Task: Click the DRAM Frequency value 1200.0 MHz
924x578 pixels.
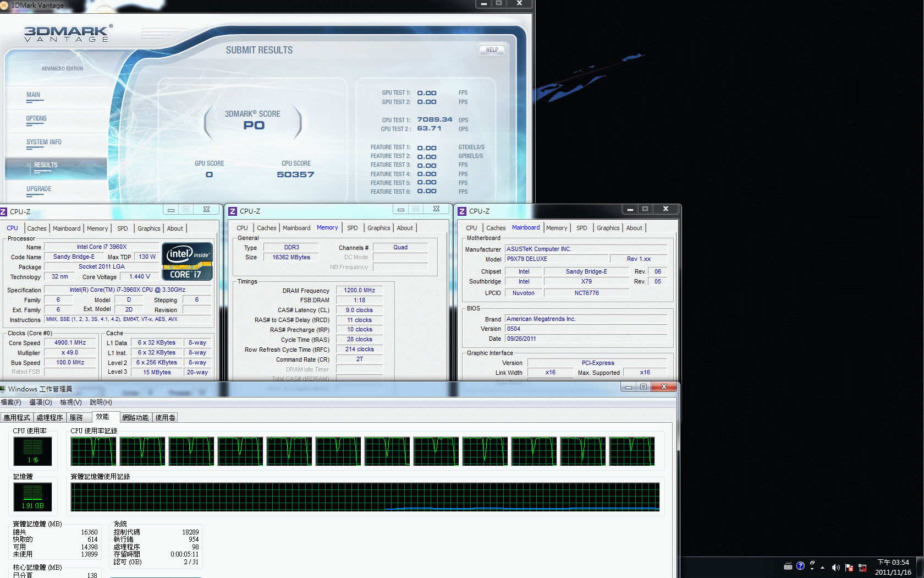Action: tap(360, 290)
